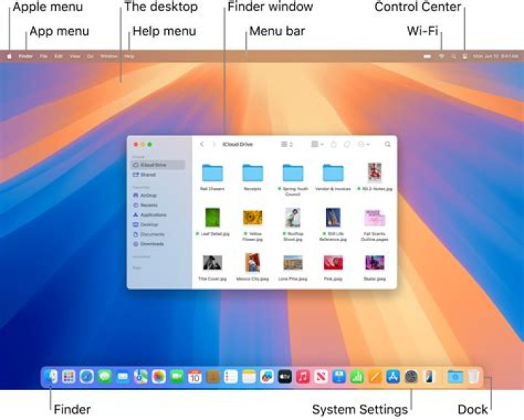
Task: Open Spotlight search in menu bar
Action: (453, 57)
